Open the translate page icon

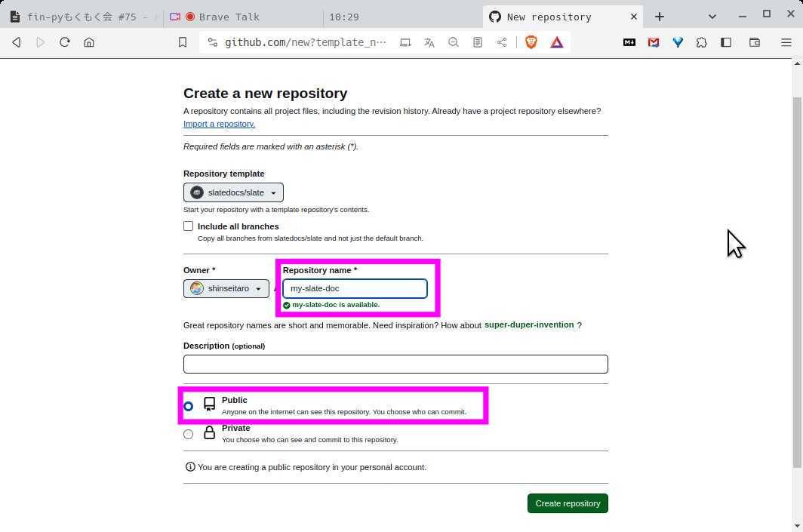(429, 42)
